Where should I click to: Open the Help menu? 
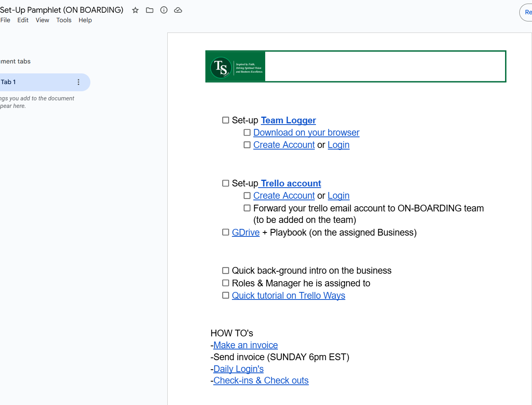(x=85, y=20)
